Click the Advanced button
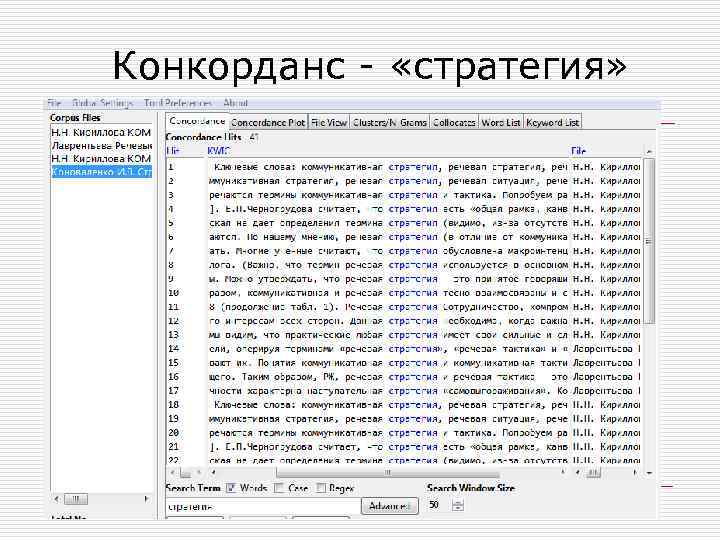Image resolution: width=720 pixels, height=540 pixels. [389, 506]
